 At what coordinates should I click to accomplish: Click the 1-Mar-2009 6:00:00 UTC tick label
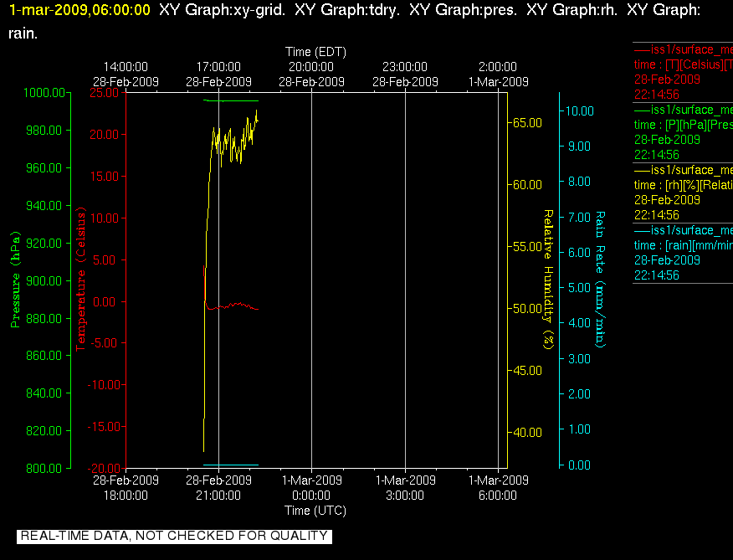[499, 487]
